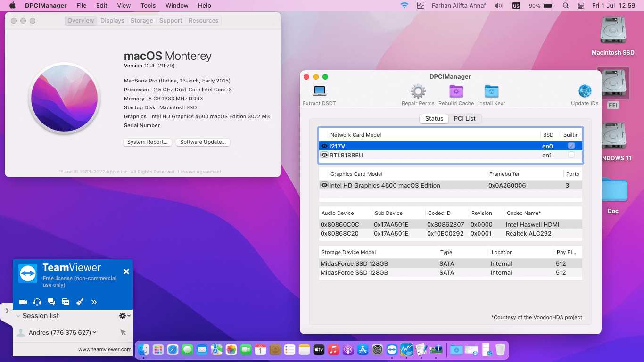644x362 pixels.
Task: Open the TeamViewer gear settings dropdown
Action: (x=124, y=316)
